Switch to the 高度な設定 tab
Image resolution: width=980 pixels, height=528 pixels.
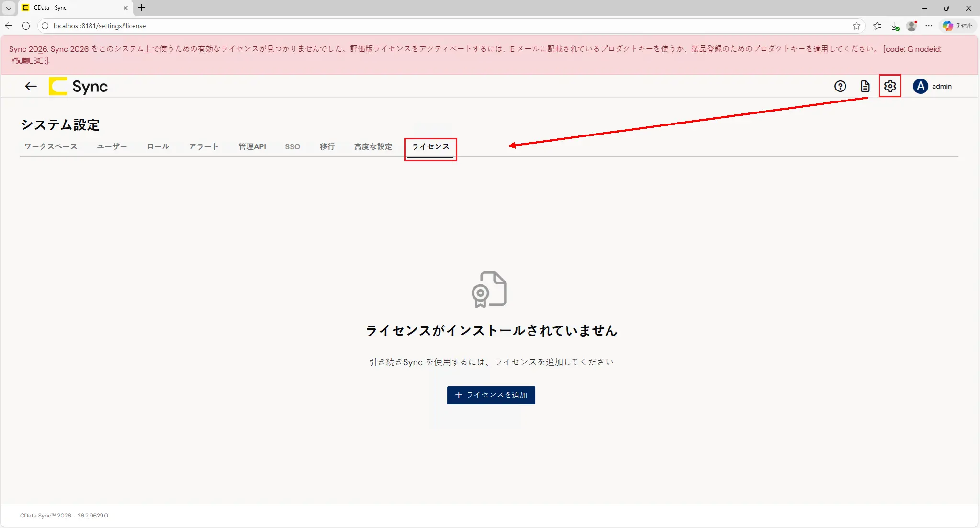(x=373, y=146)
